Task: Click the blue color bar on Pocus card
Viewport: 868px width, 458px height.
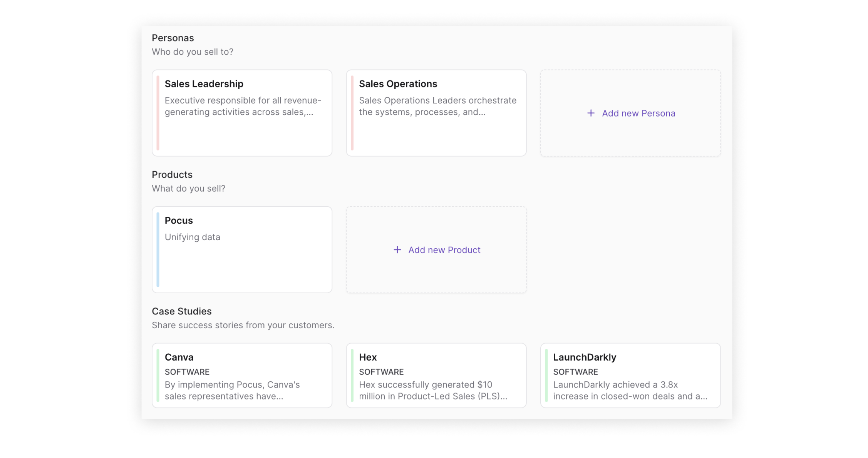Action: (158, 249)
